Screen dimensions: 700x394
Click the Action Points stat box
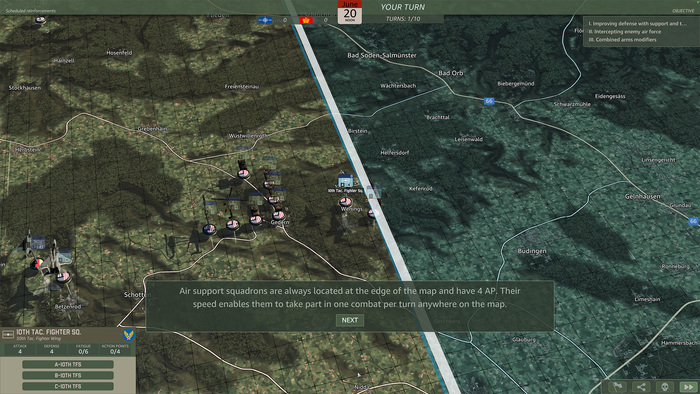point(115,349)
